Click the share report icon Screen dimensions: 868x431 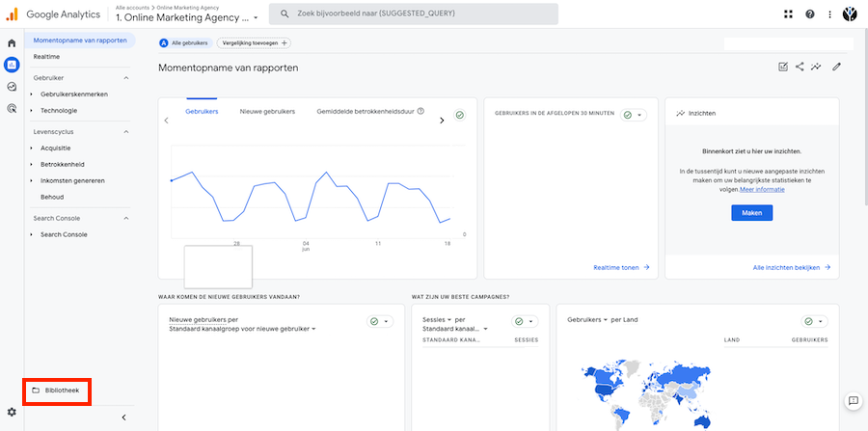coord(800,67)
